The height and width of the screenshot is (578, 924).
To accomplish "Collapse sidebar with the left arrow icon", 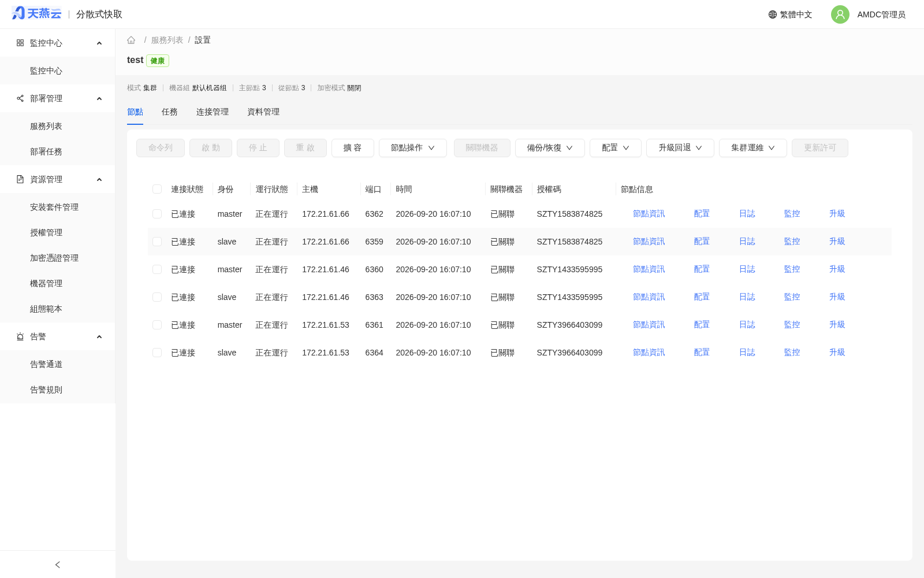I will tap(58, 565).
